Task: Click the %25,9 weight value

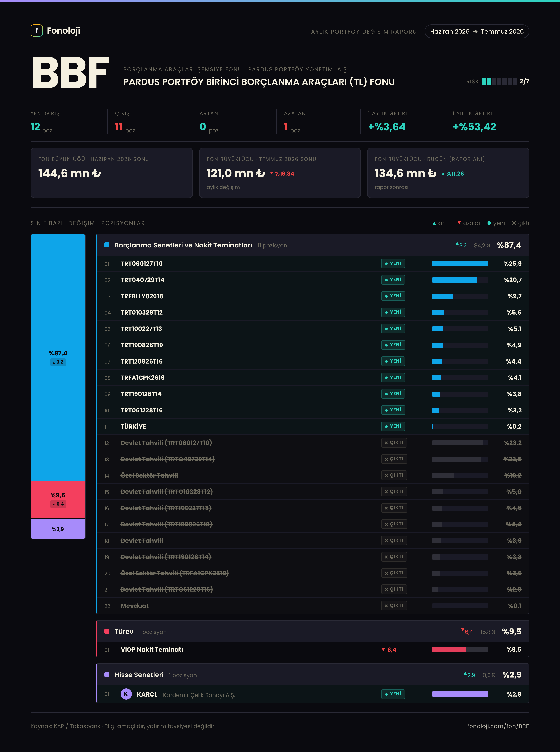Action: [x=512, y=264]
